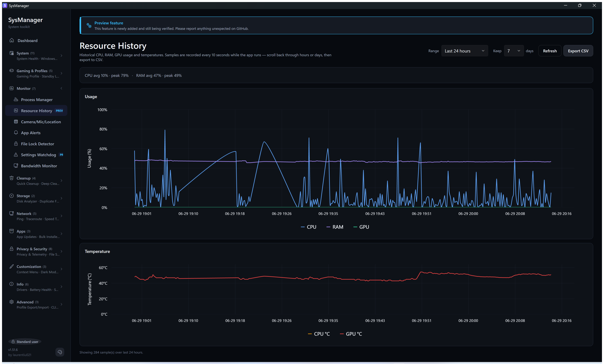Collapse the Monitor section chevron

61,88
